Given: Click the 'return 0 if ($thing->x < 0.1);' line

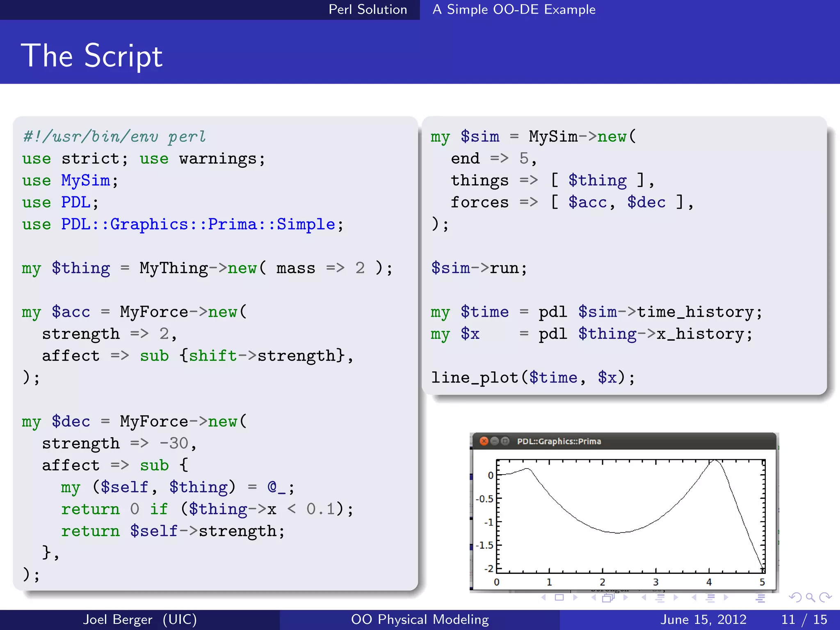Looking at the screenshot, I should (x=207, y=509).
